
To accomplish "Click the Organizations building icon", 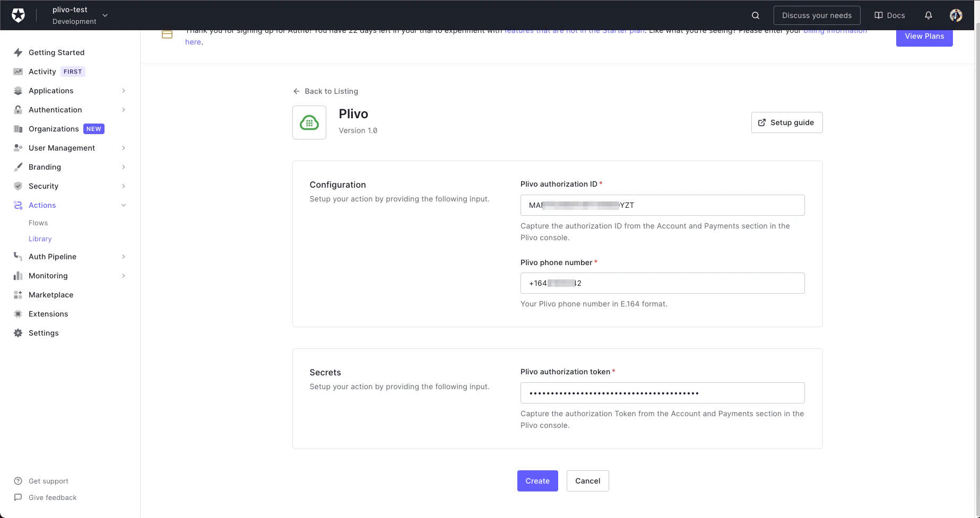I will (18, 129).
